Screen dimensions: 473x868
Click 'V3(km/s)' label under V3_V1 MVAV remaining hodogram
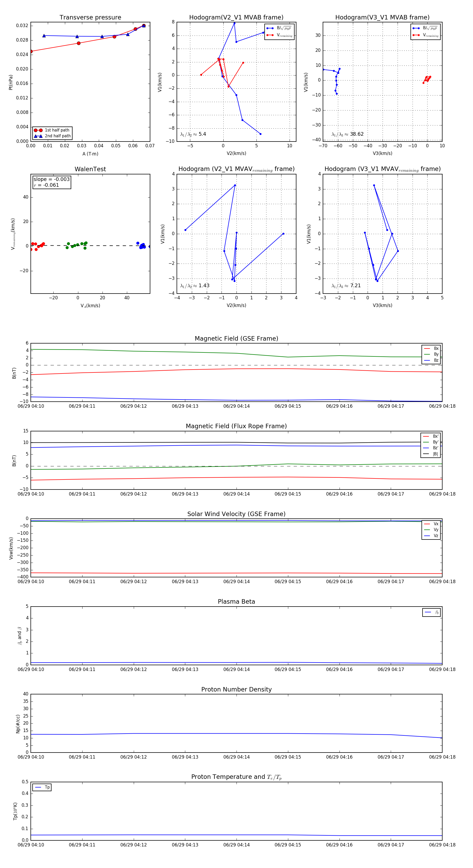tap(382, 305)
